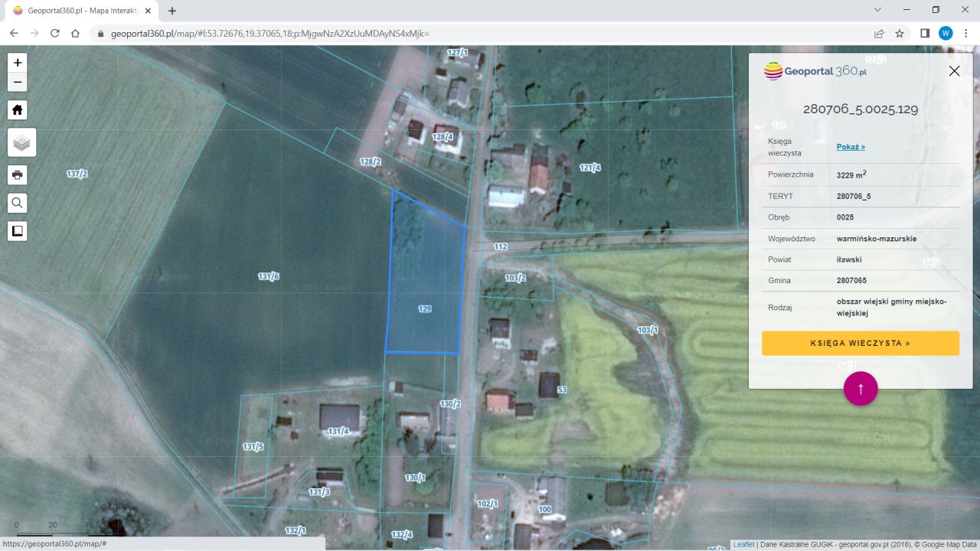
Task: Click parcel 132/1 on the map
Action: click(296, 530)
